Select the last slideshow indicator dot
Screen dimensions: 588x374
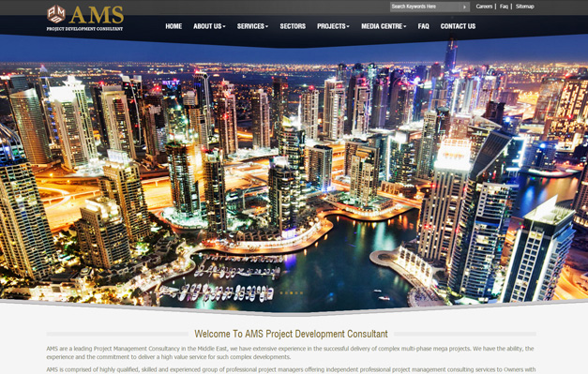tap(301, 292)
